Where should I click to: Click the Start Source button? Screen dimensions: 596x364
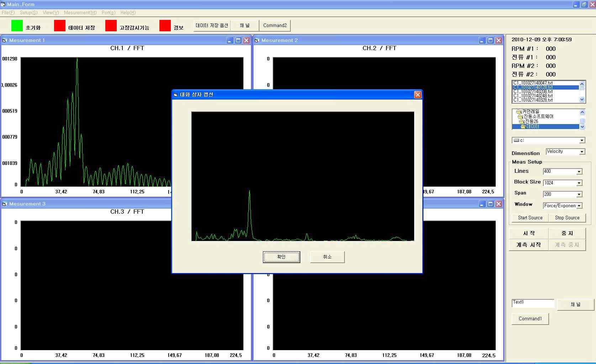click(530, 218)
